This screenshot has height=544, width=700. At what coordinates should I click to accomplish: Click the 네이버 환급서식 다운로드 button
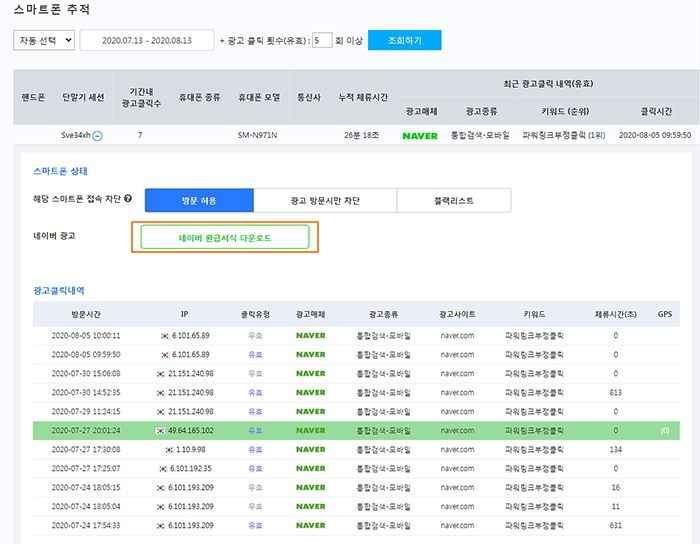225,237
